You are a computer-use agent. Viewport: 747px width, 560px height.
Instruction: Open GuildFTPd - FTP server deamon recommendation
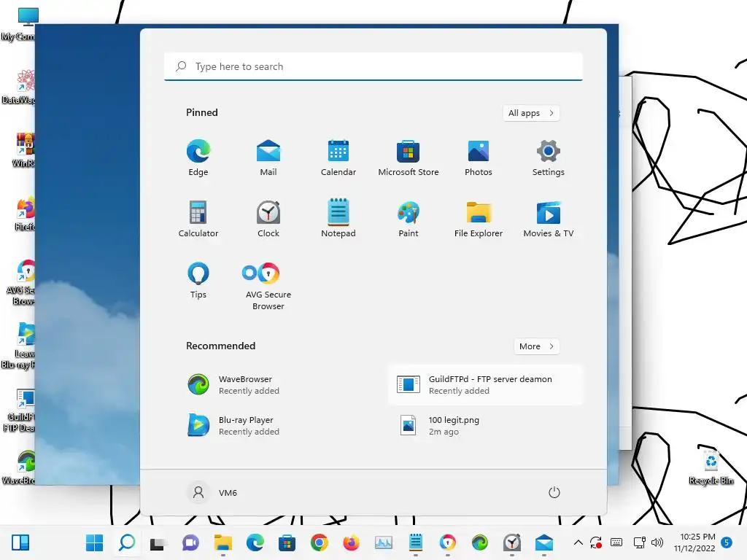(485, 385)
